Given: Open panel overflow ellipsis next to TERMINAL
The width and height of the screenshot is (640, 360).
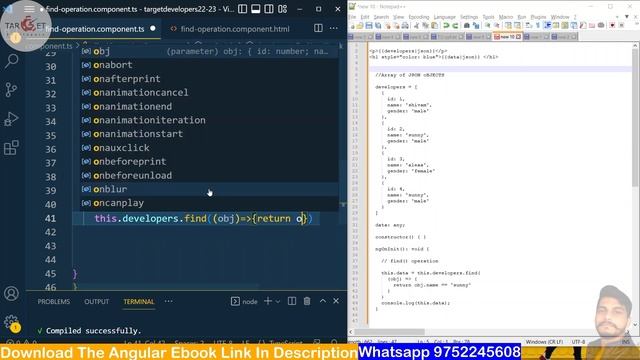Looking at the screenshot, I should pos(169,301).
